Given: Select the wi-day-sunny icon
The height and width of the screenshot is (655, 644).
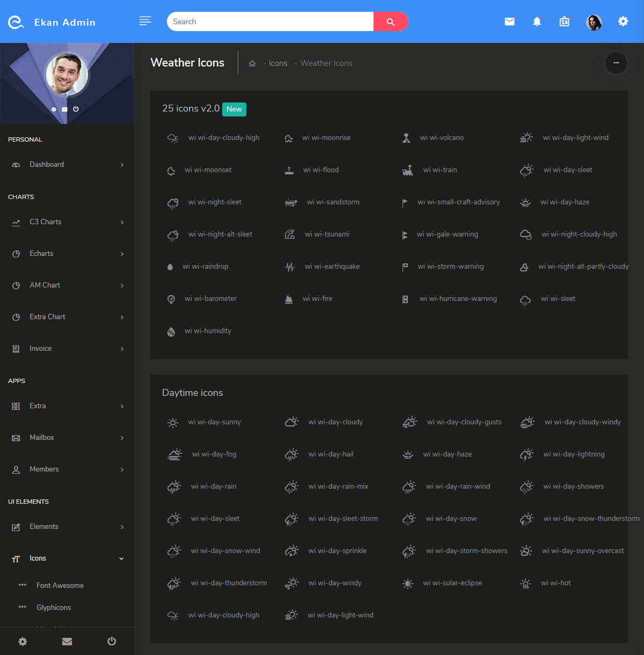Looking at the screenshot, I should tap(172, 422).
